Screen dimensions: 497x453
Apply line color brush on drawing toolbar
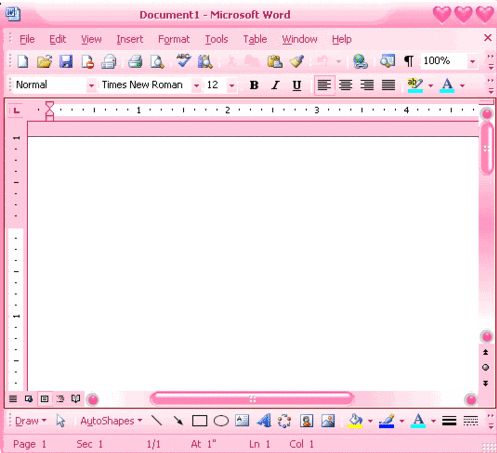387,421
